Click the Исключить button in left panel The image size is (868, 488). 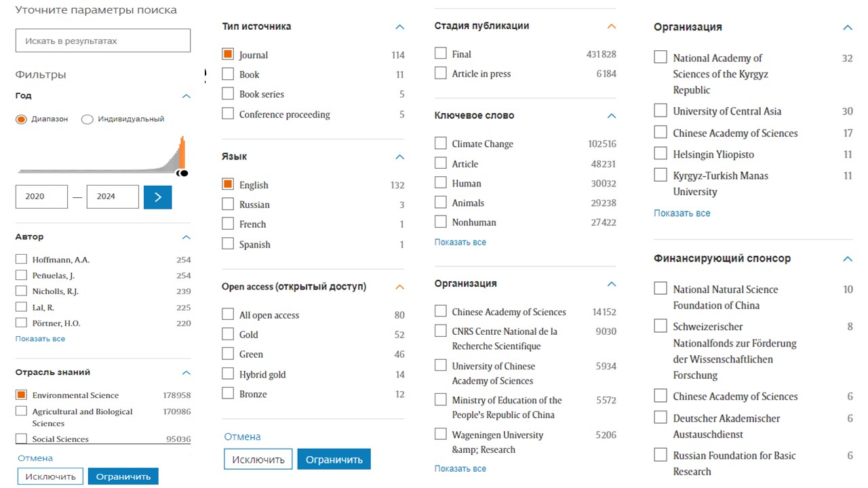(x=50, y=476)
